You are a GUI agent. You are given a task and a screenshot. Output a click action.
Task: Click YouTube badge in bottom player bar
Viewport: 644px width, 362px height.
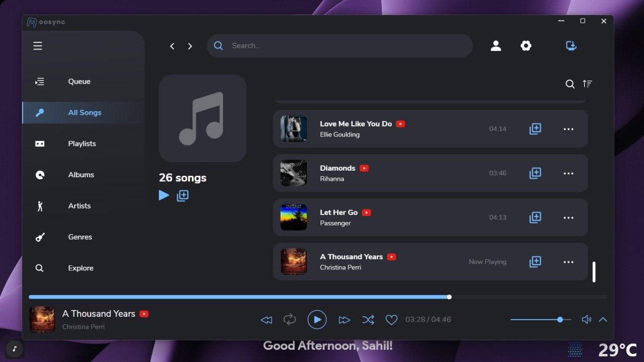pyautogui.click(x=144, y=314)
